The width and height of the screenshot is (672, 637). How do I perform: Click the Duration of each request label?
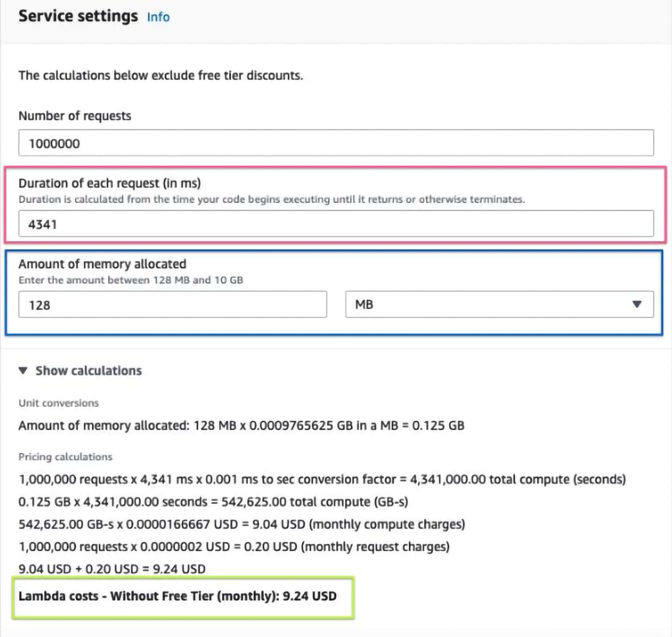pyautogui.click(x=109, y=183)
